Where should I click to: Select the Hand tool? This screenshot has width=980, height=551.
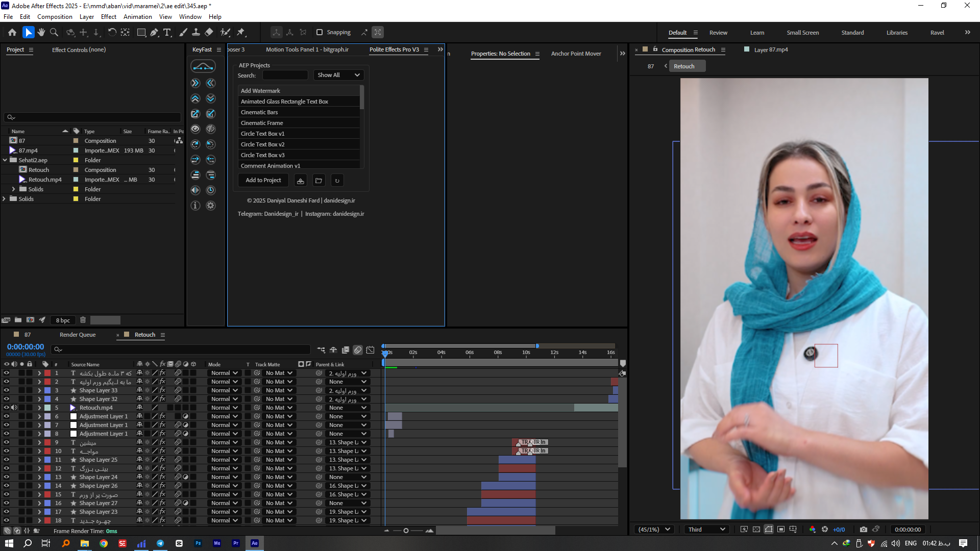(41, 32)
